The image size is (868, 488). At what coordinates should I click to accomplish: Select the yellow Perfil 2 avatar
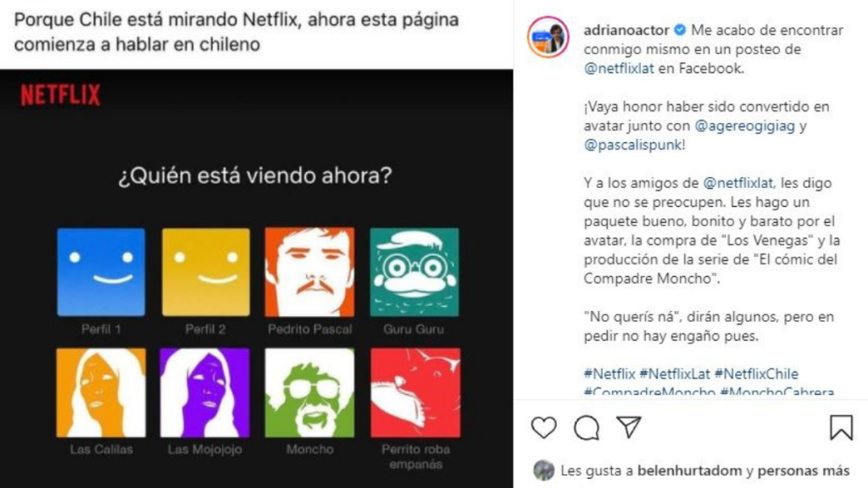coord(205,272)
